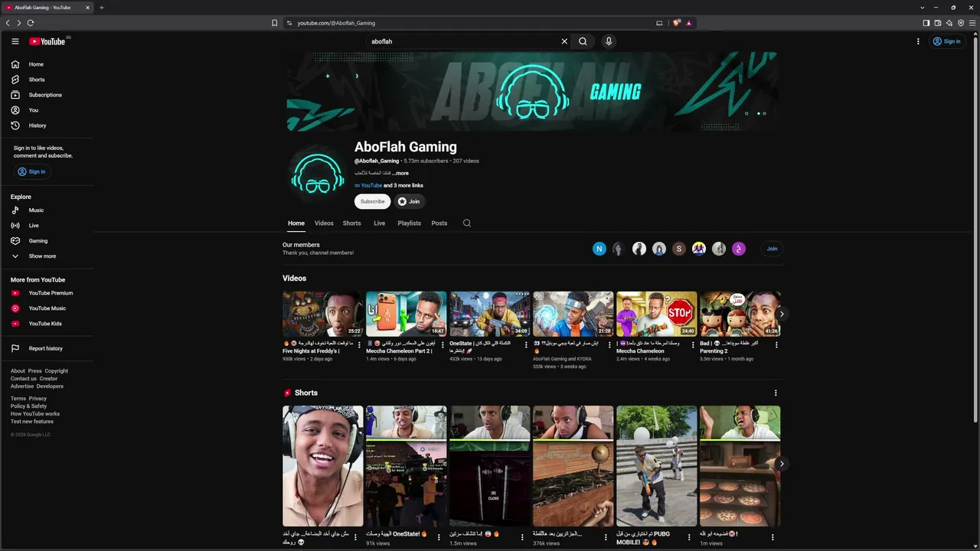Click the browser address bar URL

[336, 23]
